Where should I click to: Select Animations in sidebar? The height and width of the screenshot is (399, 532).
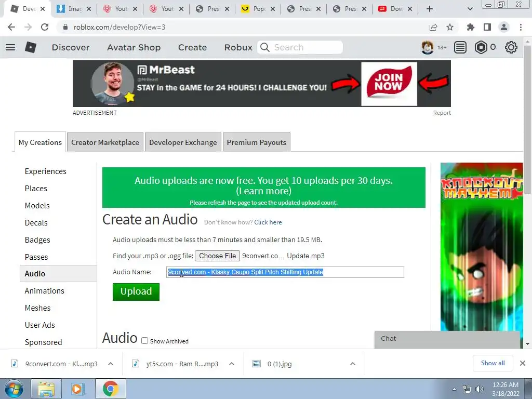tap(45, 291)
